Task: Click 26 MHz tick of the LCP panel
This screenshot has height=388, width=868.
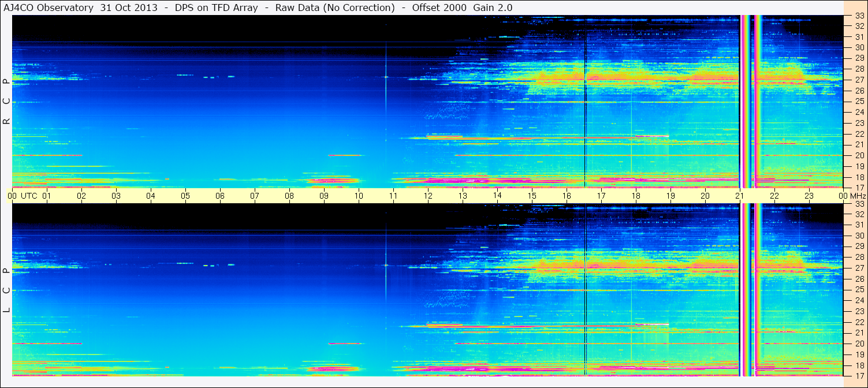Action: click(859, 279)
